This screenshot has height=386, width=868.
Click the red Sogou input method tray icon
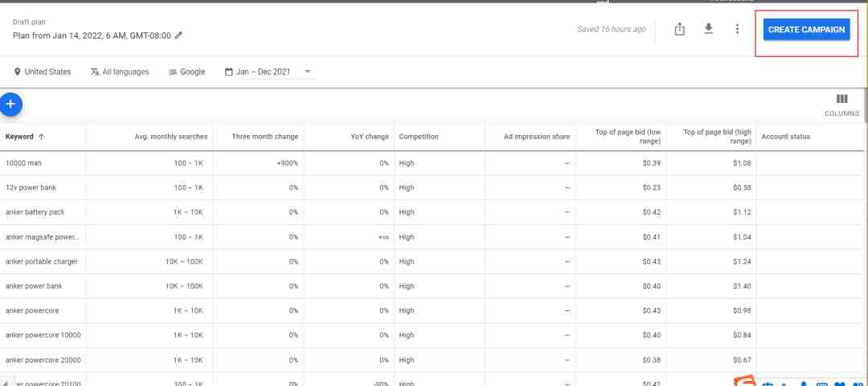click(x=746, y=381)
